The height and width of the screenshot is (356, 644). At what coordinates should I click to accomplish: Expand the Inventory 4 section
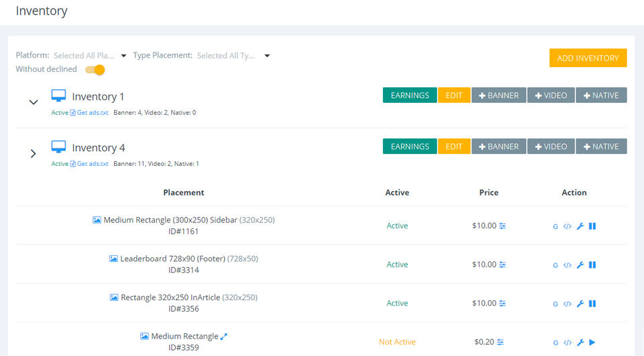click(x=34, y=154)
